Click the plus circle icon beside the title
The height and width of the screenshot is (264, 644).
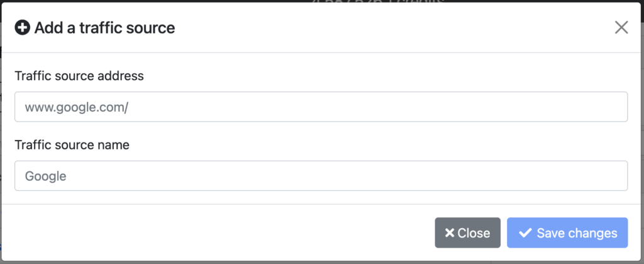tap(22, 28)
